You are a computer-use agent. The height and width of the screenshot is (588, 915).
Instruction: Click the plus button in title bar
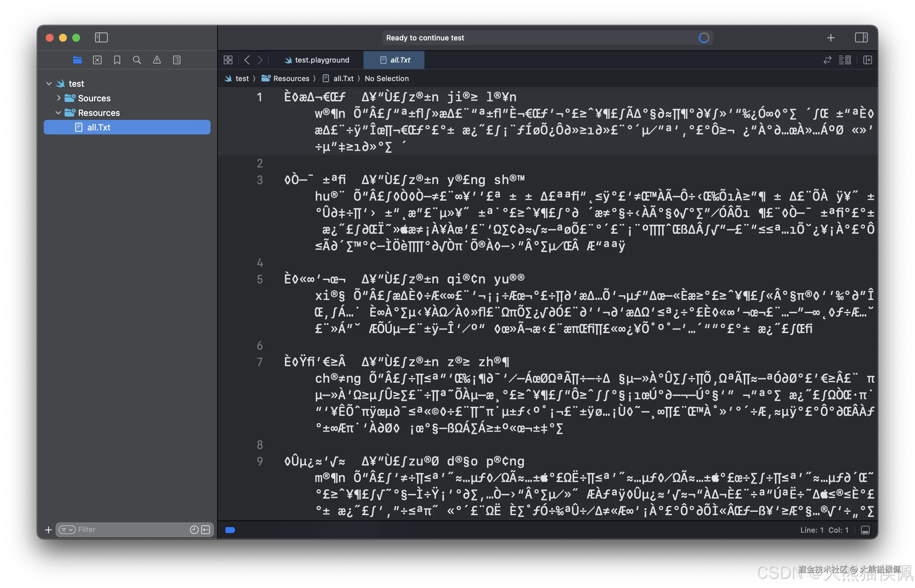click(831, 38)
